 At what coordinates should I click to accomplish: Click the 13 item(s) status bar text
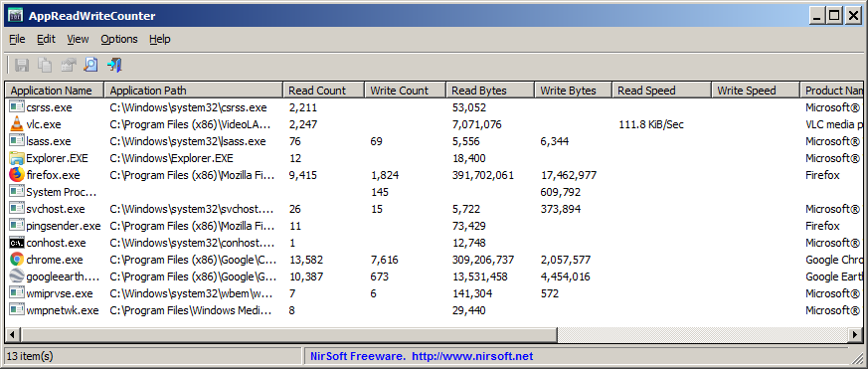pyautogui.click(x=31, y=356)
